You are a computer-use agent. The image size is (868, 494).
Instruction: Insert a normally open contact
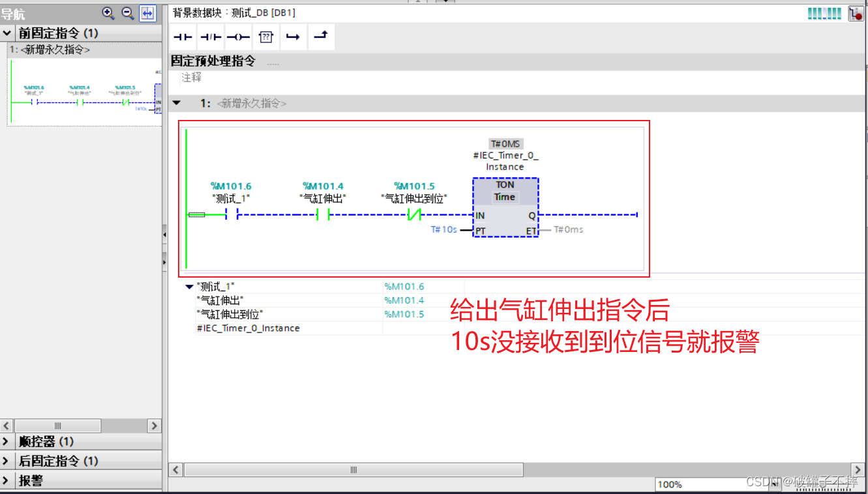tap(183, 37)
